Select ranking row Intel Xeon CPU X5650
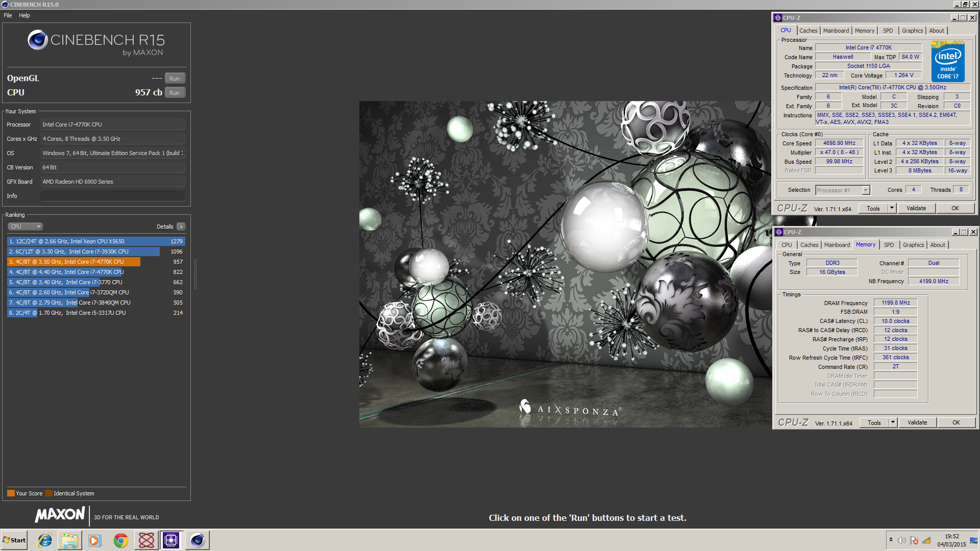 coord(96,241)
